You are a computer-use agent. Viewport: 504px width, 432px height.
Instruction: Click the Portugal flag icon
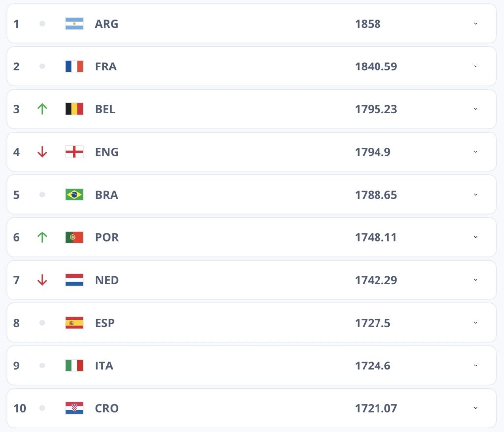pyautogui.click(x=74, y=237)
